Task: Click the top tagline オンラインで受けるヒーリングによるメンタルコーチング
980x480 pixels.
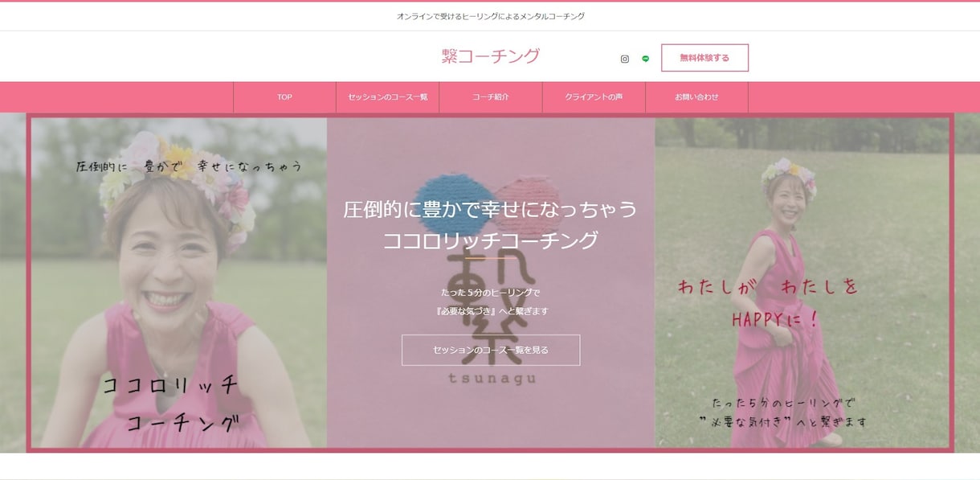Action: tap(491, 16)
